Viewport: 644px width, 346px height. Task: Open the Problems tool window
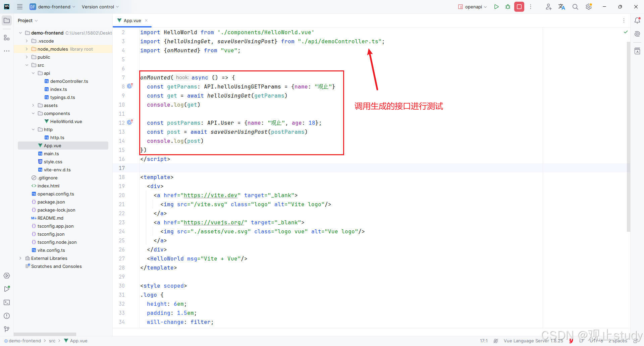[7, 316]
